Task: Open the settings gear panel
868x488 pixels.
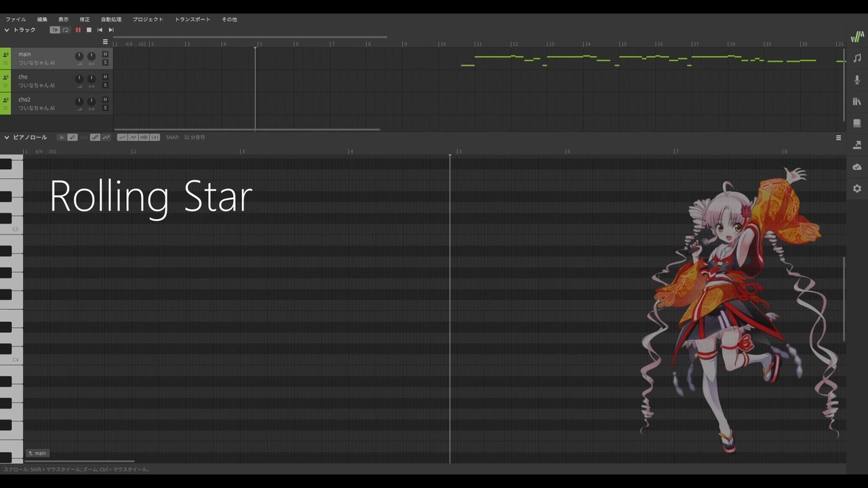Action: (x=857, y=188)
